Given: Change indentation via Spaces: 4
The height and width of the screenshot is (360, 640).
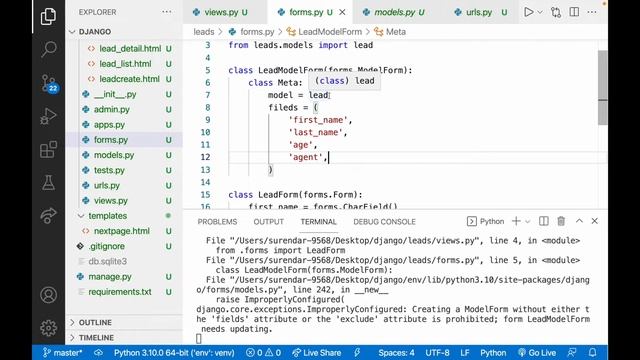Looking at the screenshot, I should pyautogui.click(x=396, y=353).
